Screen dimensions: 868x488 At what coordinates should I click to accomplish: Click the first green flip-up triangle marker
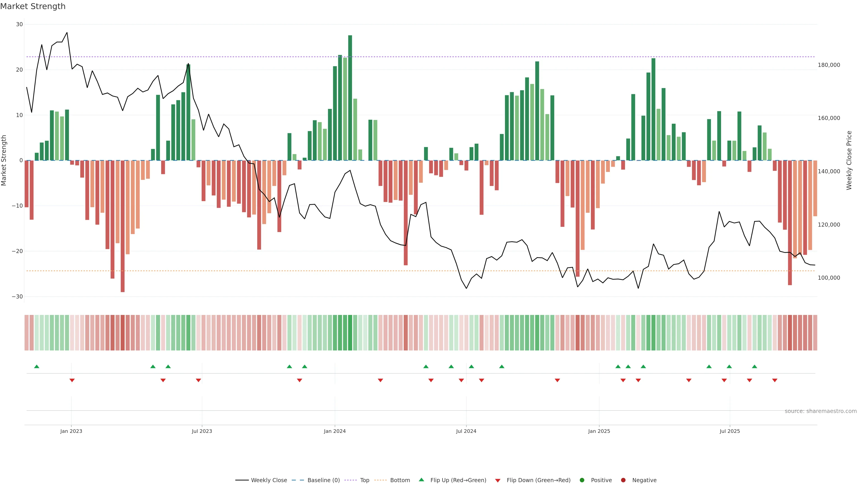tap(37, 366)
